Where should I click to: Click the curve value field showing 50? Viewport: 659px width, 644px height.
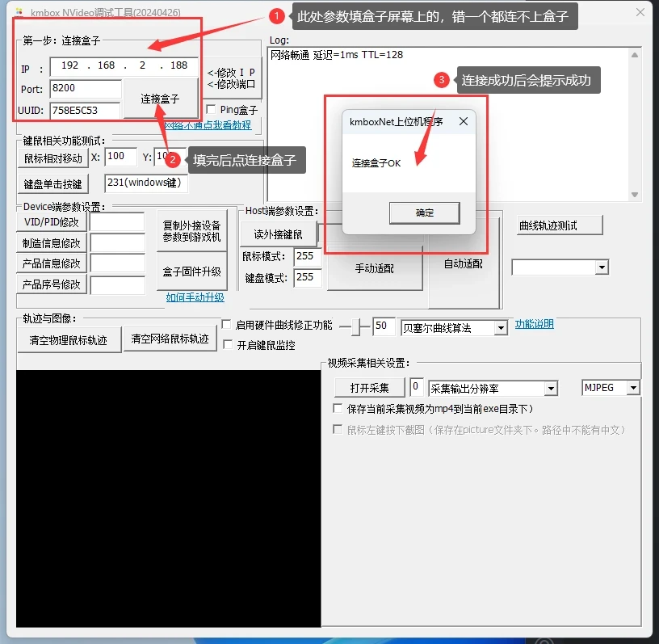coord(384,326)
